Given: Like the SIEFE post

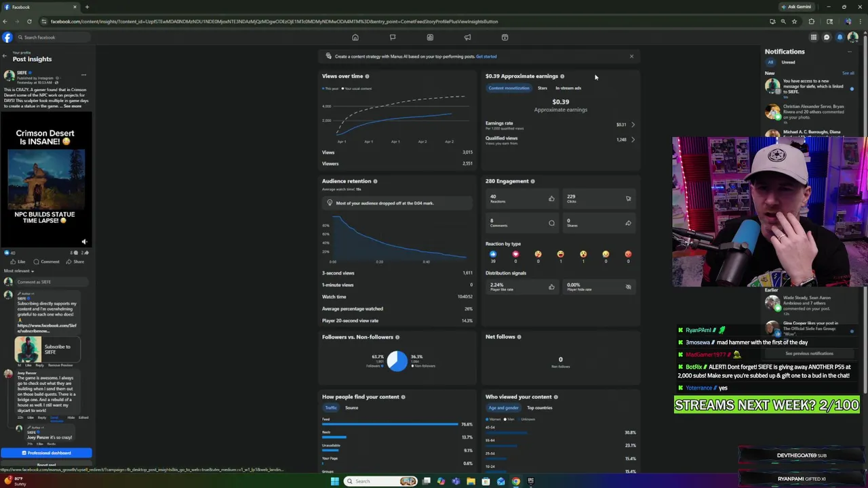Looking at the screenshot, I should pos(18,262).
